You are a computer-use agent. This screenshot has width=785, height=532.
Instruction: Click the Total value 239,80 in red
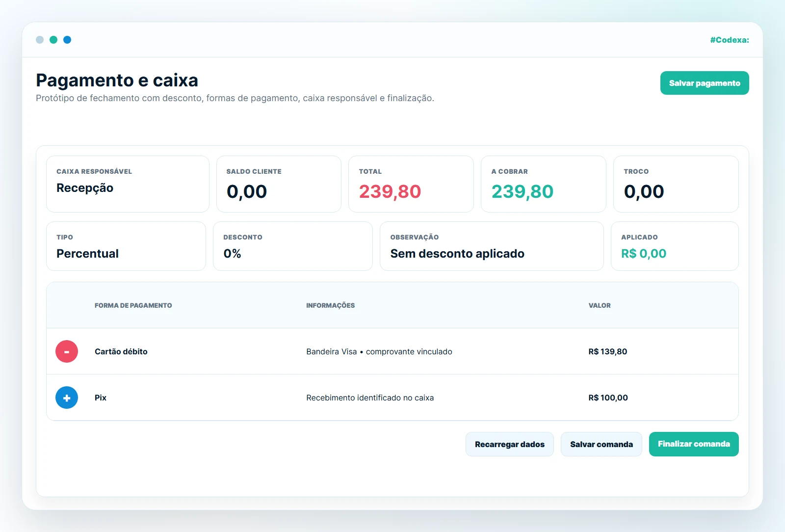point(390,191)
